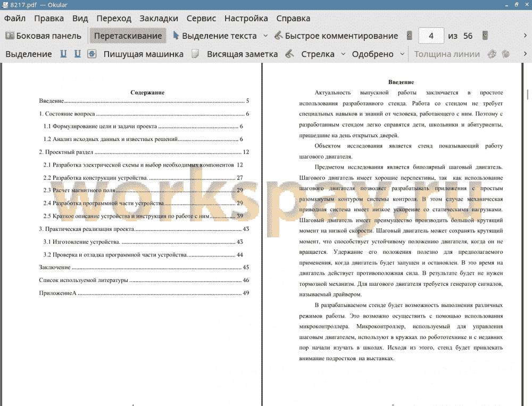Click entry "2.2 Разработка конструкции устройства."
The height and width of the screenshot is (406, 532).
[x=143, y=178]
